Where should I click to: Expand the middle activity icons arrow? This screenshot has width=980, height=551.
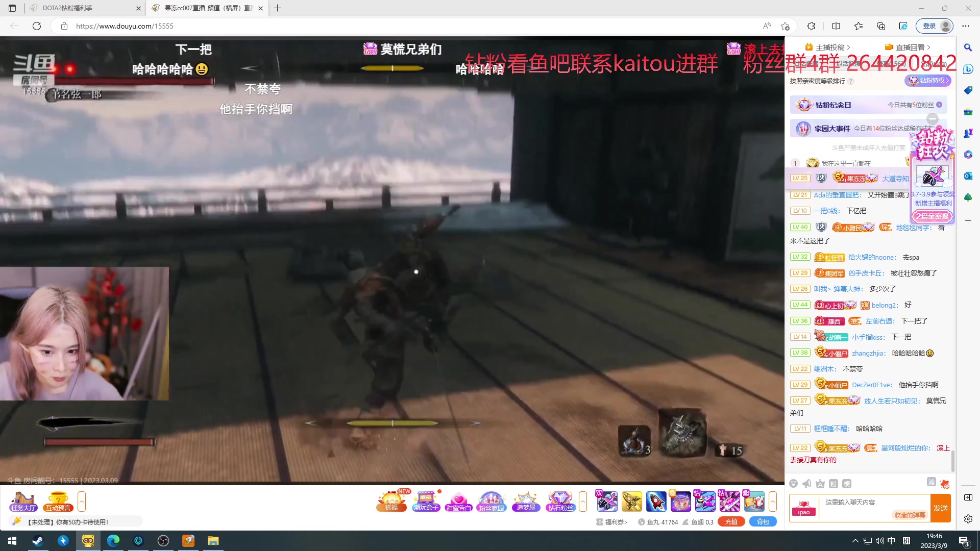click(x=583, y=501)
